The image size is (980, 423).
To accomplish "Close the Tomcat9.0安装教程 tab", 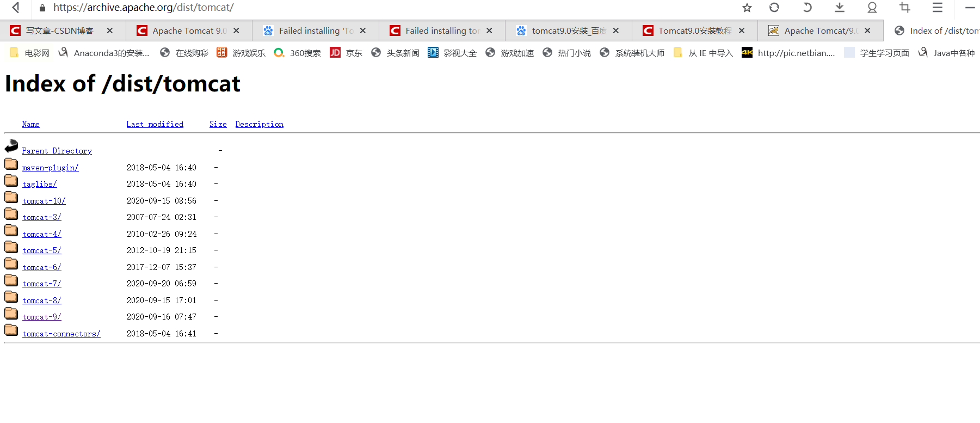I will click(x=742, y=30).
